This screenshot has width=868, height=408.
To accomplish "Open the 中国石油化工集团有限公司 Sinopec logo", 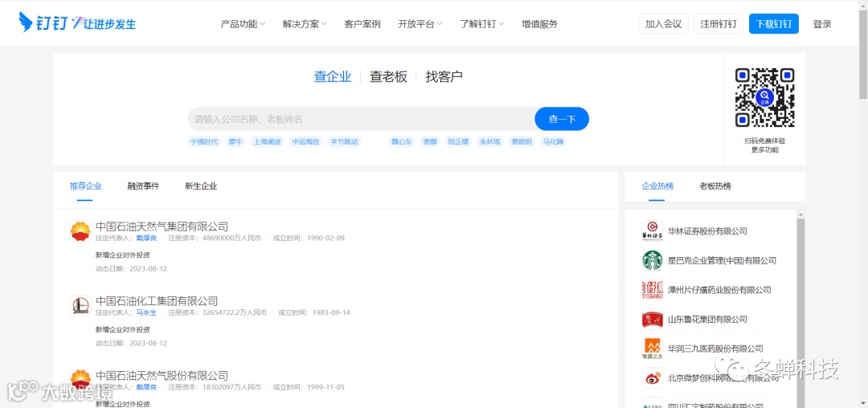I will click(81, 306).
